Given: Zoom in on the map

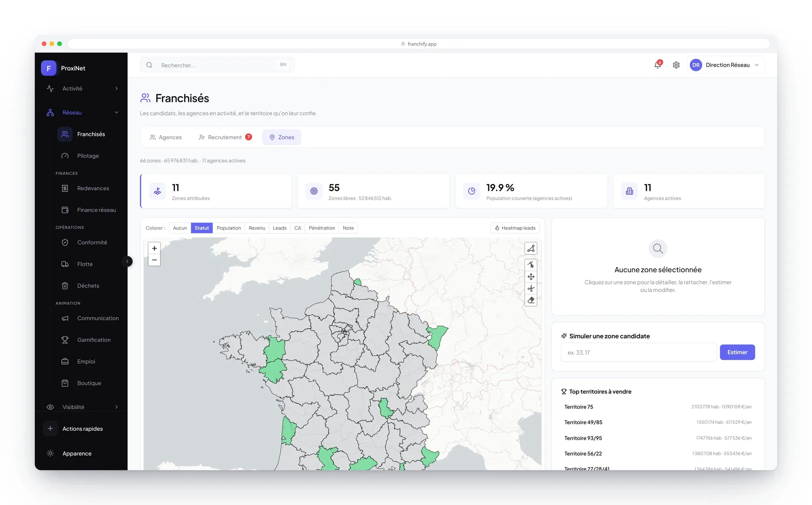Looking at the screenshot, I should (154, 248).
